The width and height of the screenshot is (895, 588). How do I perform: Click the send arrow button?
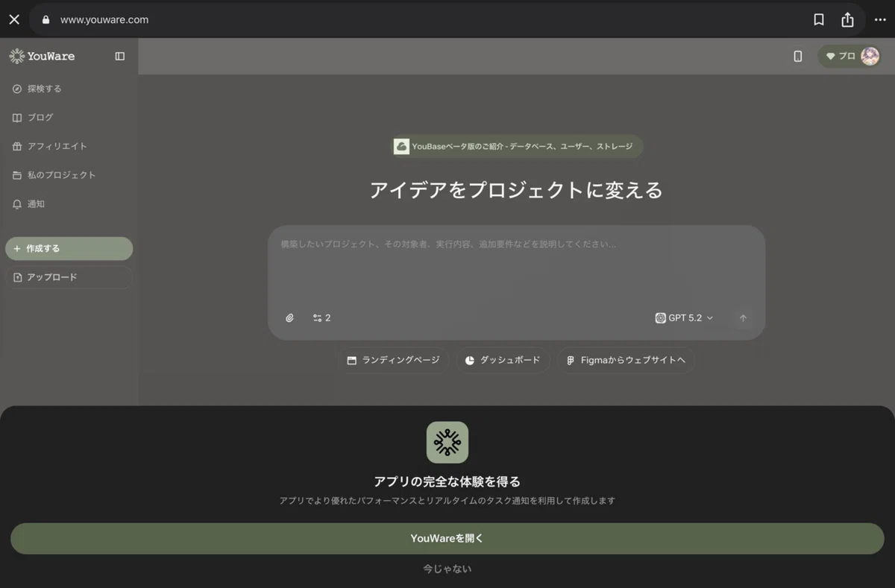pos(743,318)
